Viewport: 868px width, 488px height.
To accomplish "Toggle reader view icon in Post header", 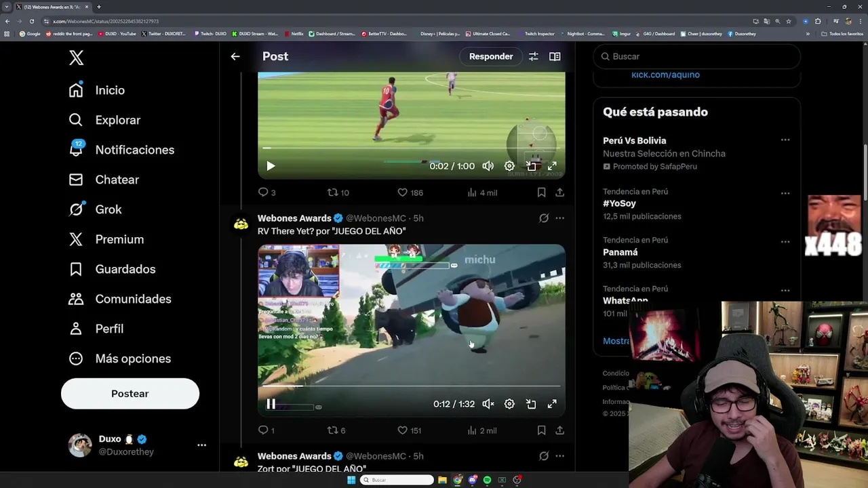I will pos(555,56).
